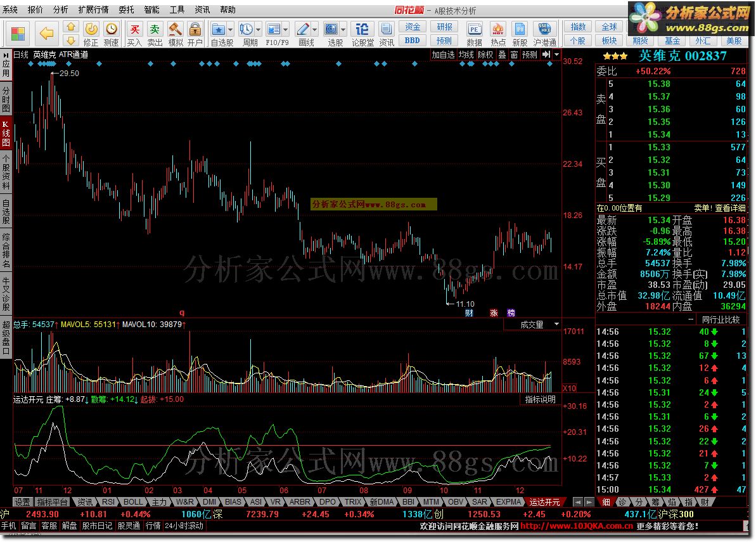Open the 选股 stock picker icon
Image resolution: width=756 pixels, height=542 pixels.
331,29
